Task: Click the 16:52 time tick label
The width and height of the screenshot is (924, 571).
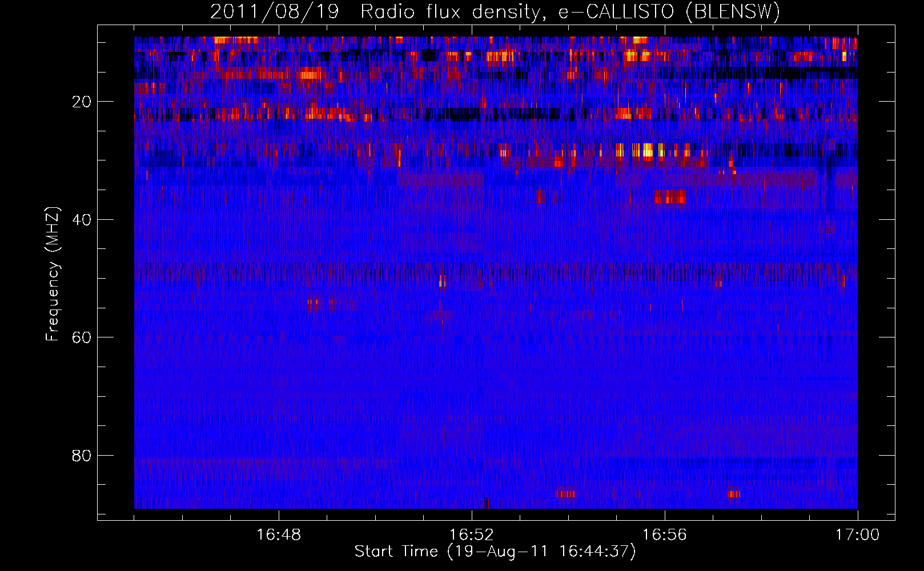Action: point(472,535)
